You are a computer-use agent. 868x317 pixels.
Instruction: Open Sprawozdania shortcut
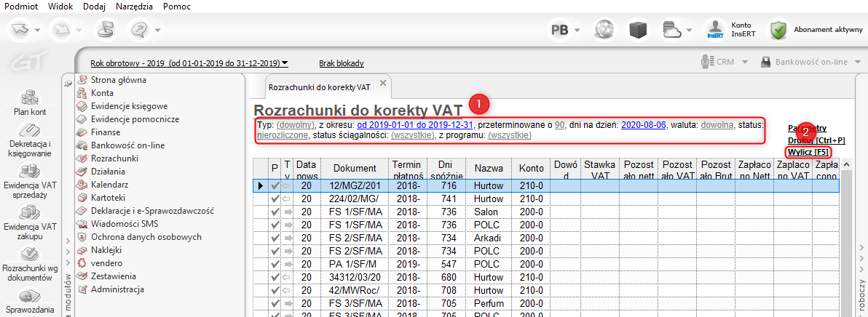pyautogui.click(x=30, y=300)
